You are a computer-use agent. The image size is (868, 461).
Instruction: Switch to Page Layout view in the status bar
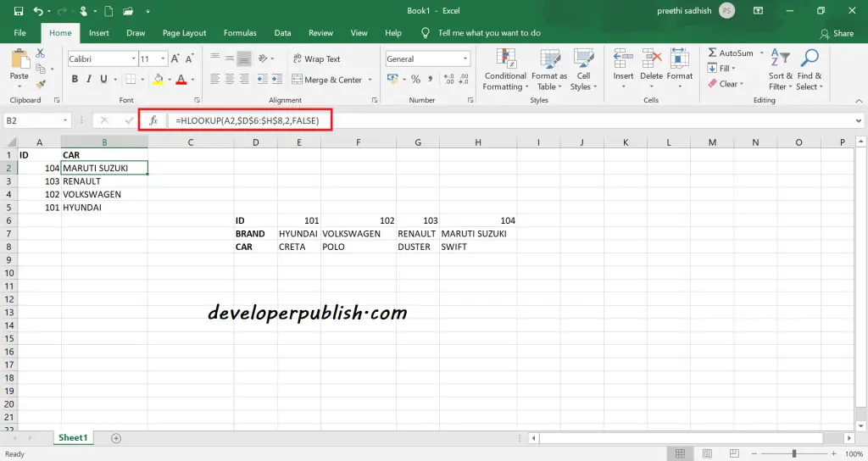[x=707, y=453]
